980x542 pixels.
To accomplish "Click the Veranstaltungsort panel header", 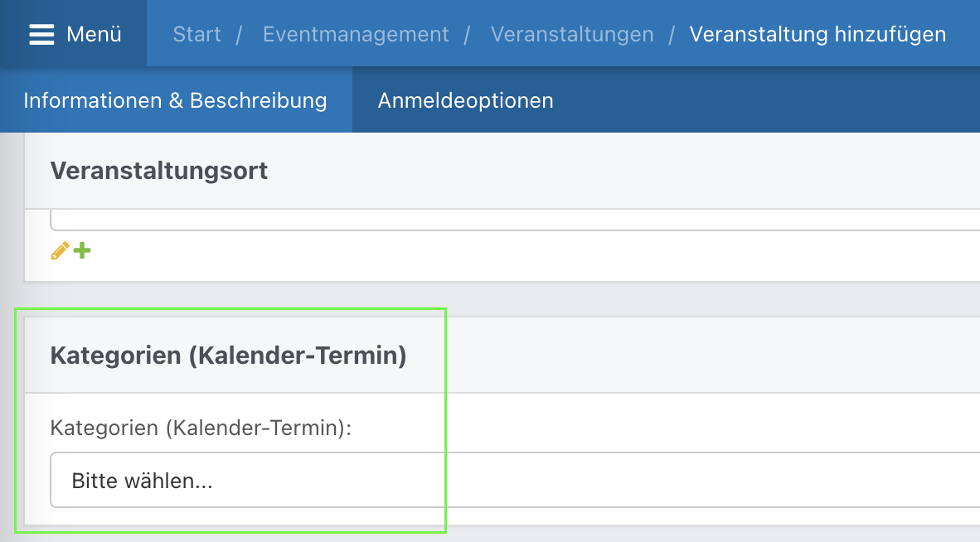I will click(x=159, y=171).
